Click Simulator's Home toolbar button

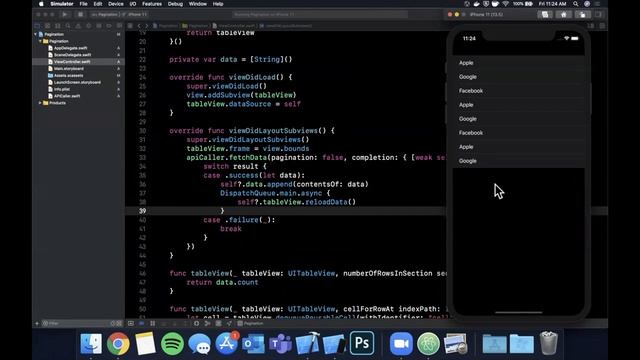[x=563, y=15]
